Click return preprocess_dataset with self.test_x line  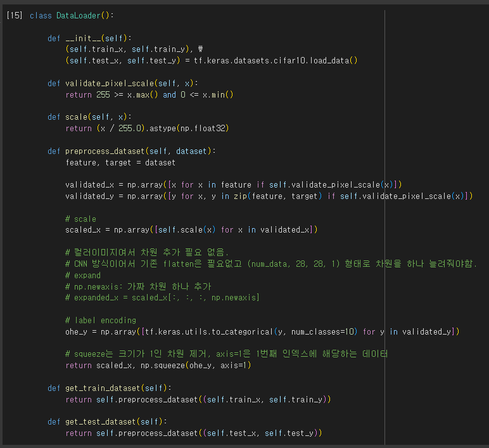(193, 433)
